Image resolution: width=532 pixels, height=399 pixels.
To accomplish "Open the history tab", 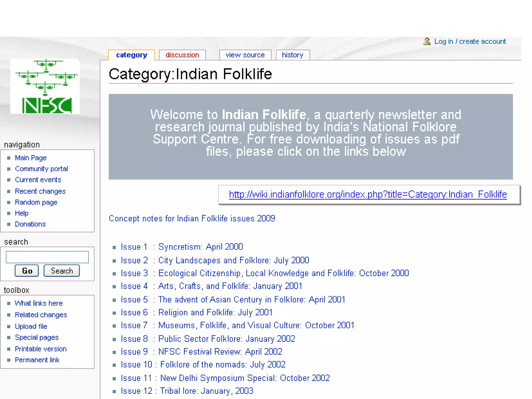I will click(292, 55).
